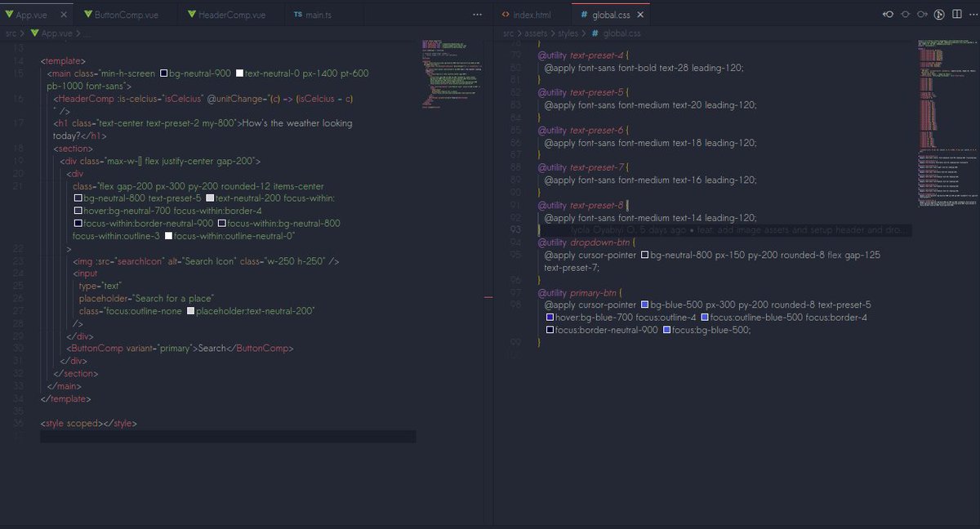This screenshot has height=529, width=980.
Task: Open color swatch for bg-neutral-900 on main tag
Action: point(163,73)
